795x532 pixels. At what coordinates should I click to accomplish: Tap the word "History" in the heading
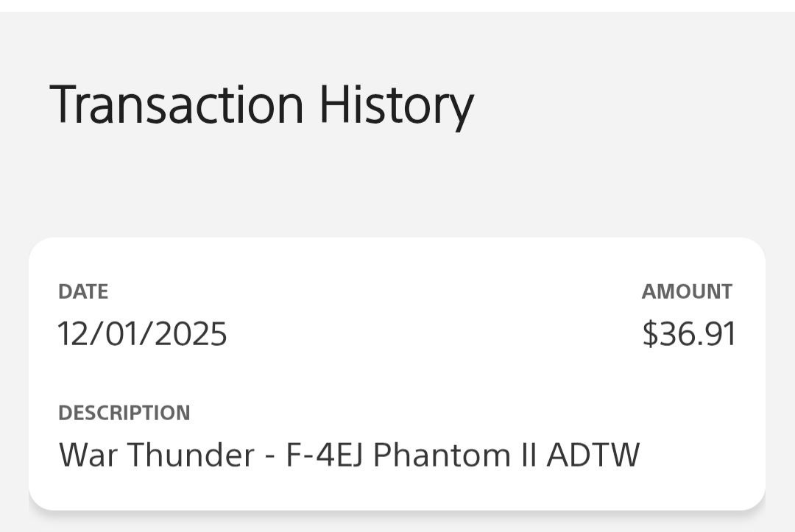(x=395, y=104)
